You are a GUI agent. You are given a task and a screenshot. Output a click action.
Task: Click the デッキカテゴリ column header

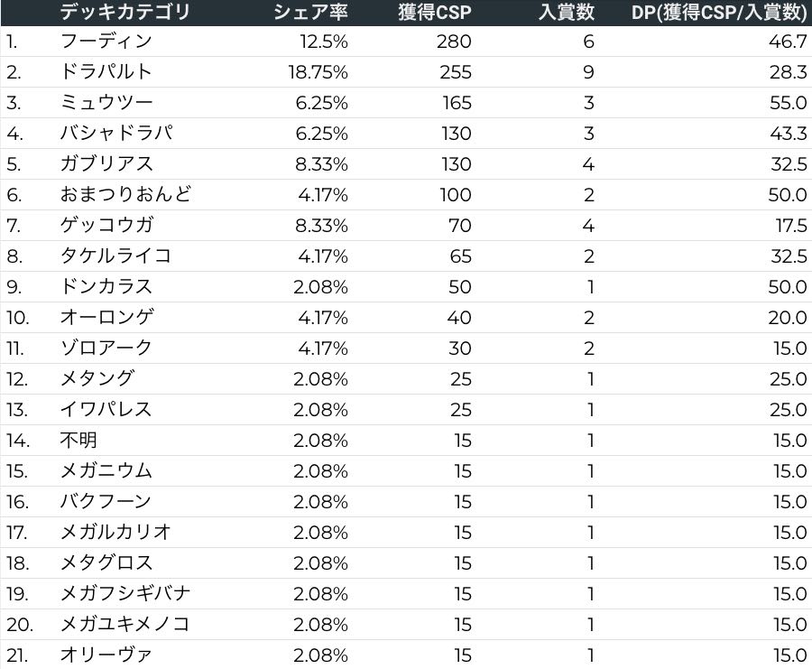pyautogui.click(x=125, y=12)
